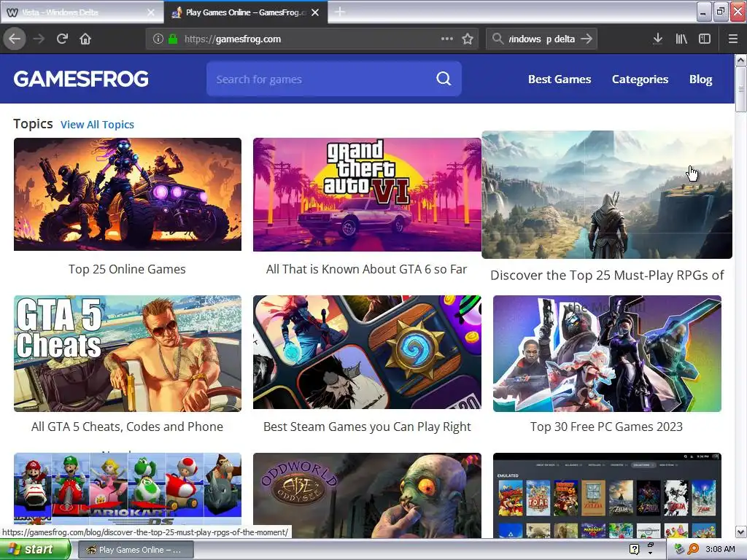Close the Play Games Online tab

315,12
